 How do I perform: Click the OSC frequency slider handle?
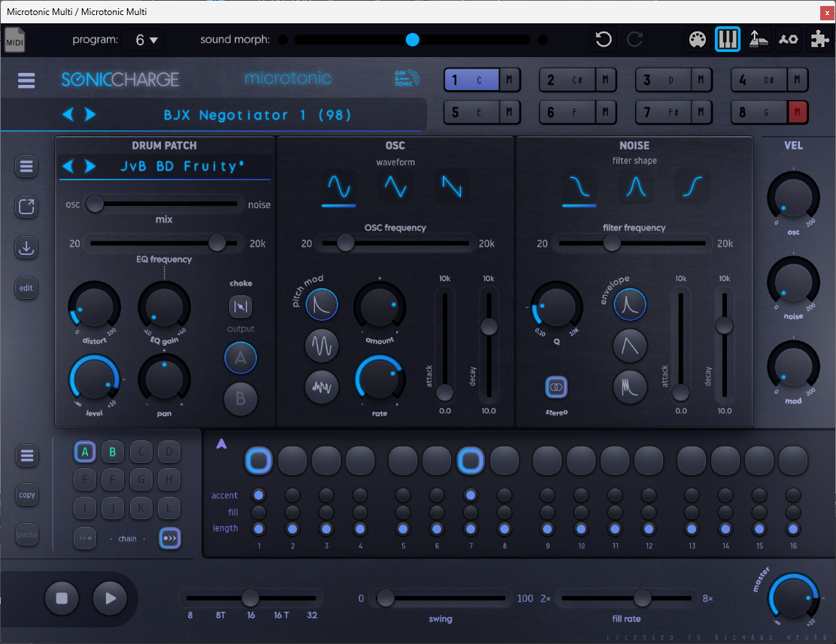(x=346, y=243)
